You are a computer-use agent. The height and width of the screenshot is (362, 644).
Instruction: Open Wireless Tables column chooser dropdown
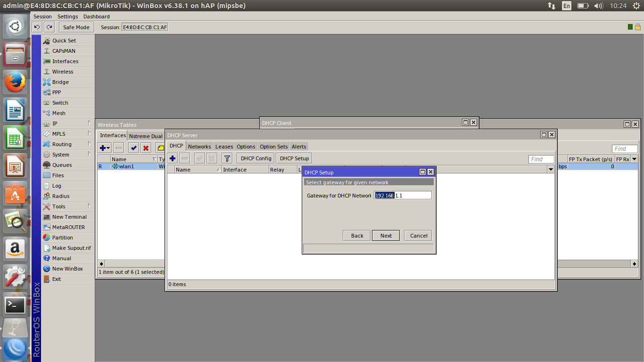pyautogui.click(x=634, y=159)
